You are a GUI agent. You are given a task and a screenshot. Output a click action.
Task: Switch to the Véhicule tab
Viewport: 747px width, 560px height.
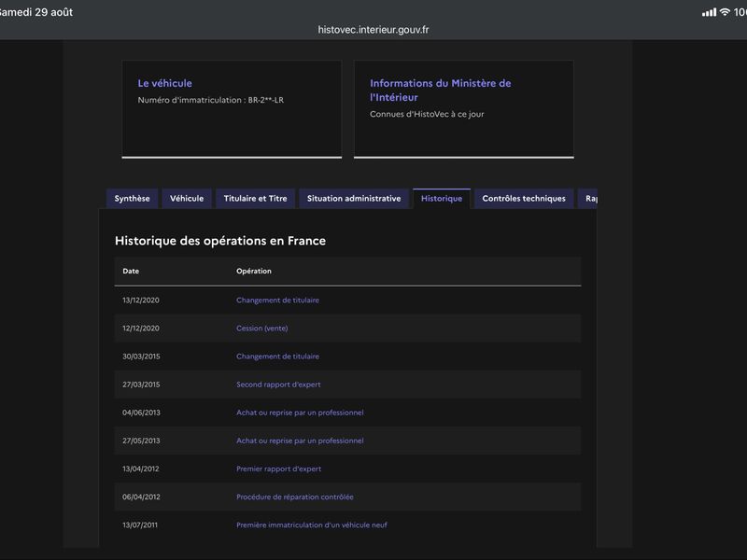click(x=187, y=199)
